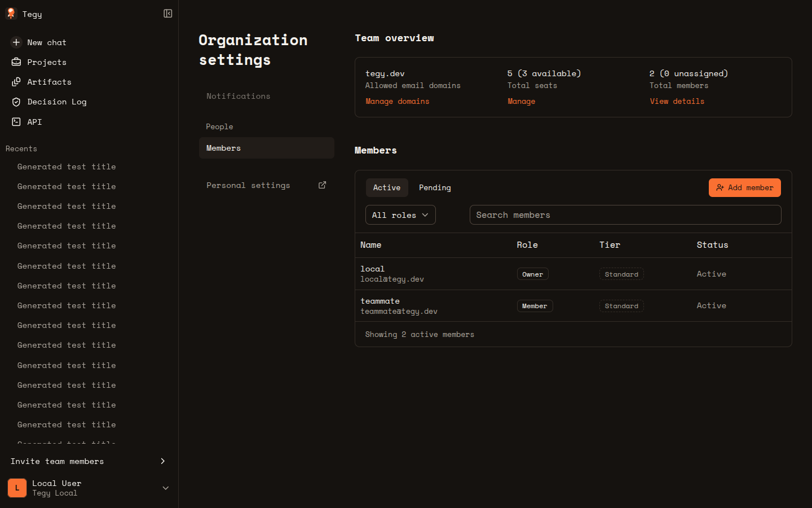Click the Standard tier badge in local's row
This screenshot has width=812, height=508.
click(621, 274)
